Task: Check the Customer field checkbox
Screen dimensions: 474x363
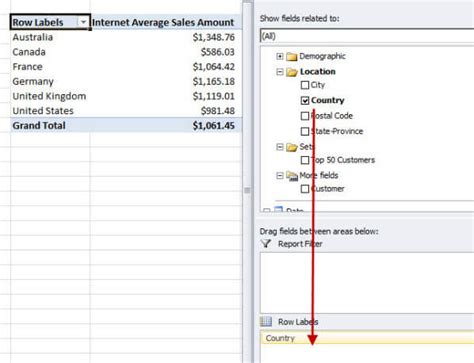Action: pyautogui.click(x=305, y=189)
